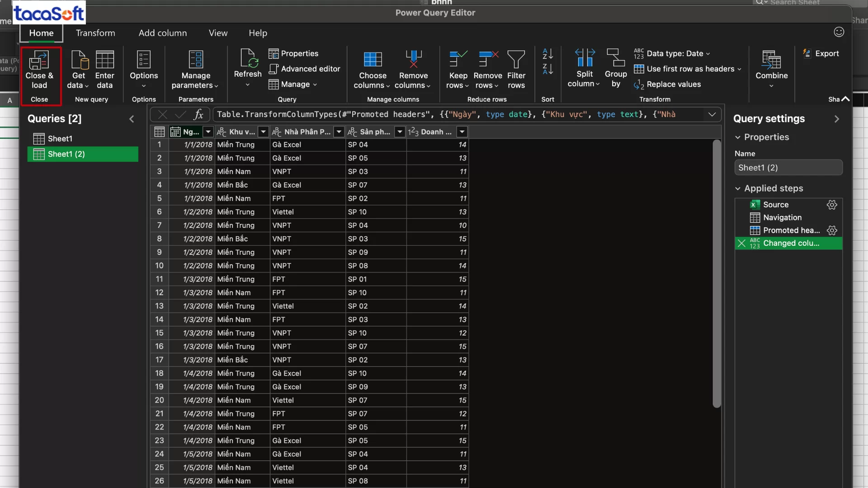Switch to the Transform tab
The image size is (868, 488).
pyautogui.click(x=95, y=33)
